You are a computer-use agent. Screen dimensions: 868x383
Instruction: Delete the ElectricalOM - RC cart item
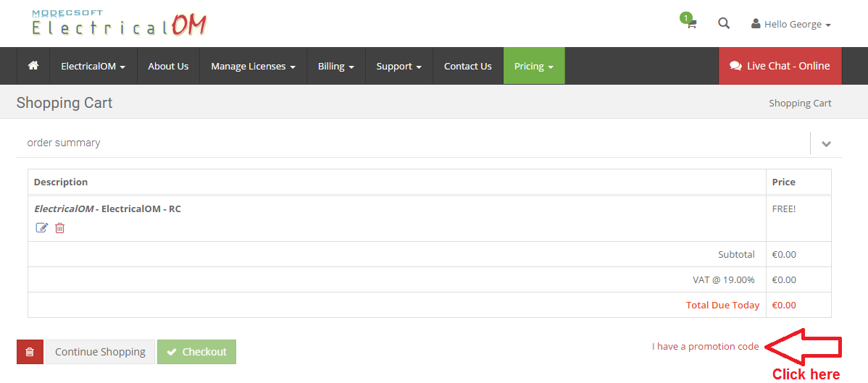click(60, 227)
